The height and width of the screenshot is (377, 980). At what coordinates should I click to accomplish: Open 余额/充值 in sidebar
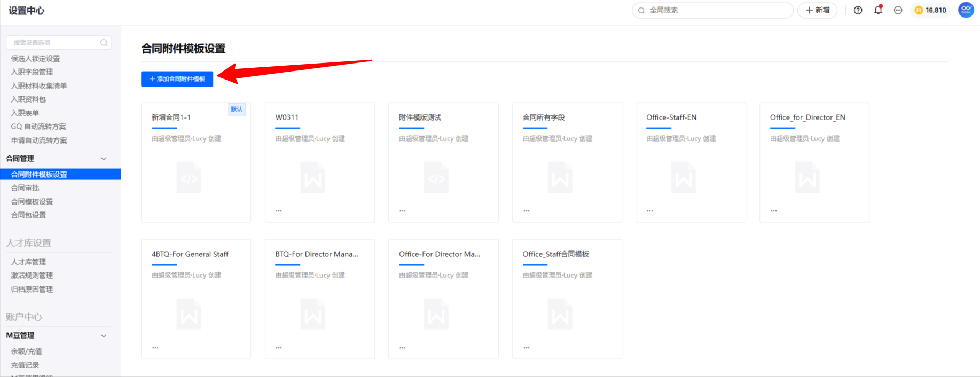click(x=26, y=351)
